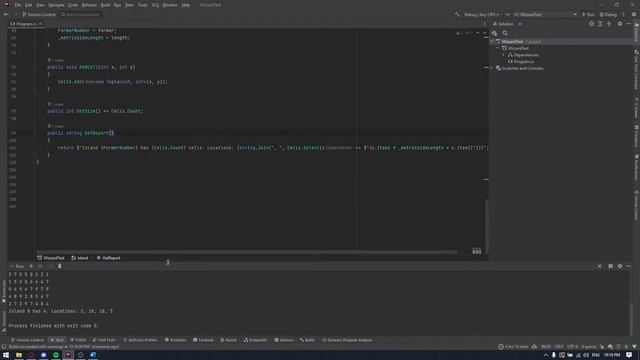This screenshot has height=360, width=640.
Task: Close the Run tool window with X
Action: 600,266
